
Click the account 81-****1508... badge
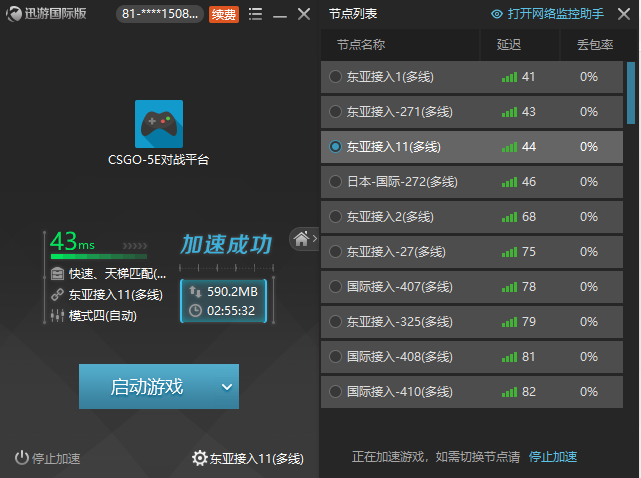tap(160, 14)
